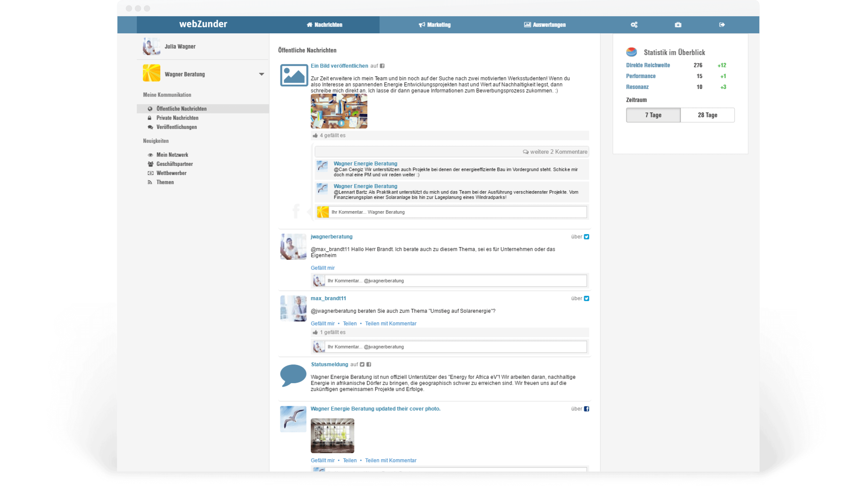
Task: Click Julia Wagner user name
Action: [180, 46]
